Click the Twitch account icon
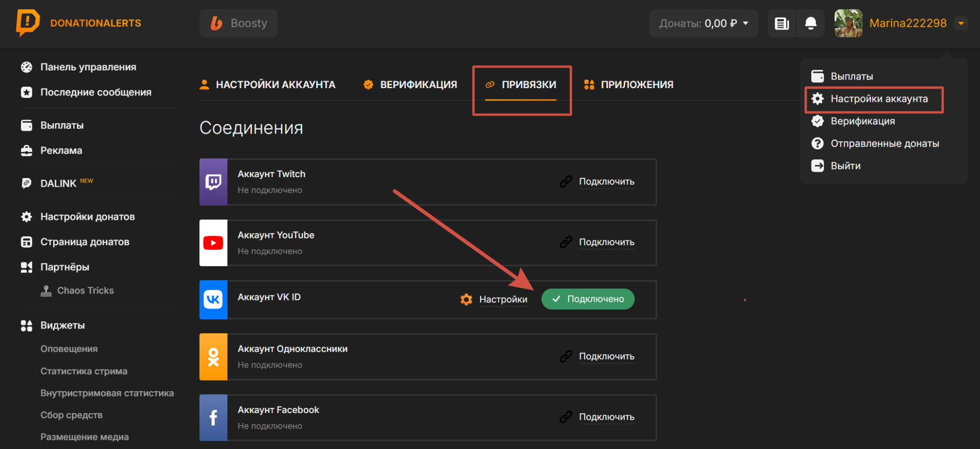The height and width of the screenshot is (449, 980). click(213, 182)
